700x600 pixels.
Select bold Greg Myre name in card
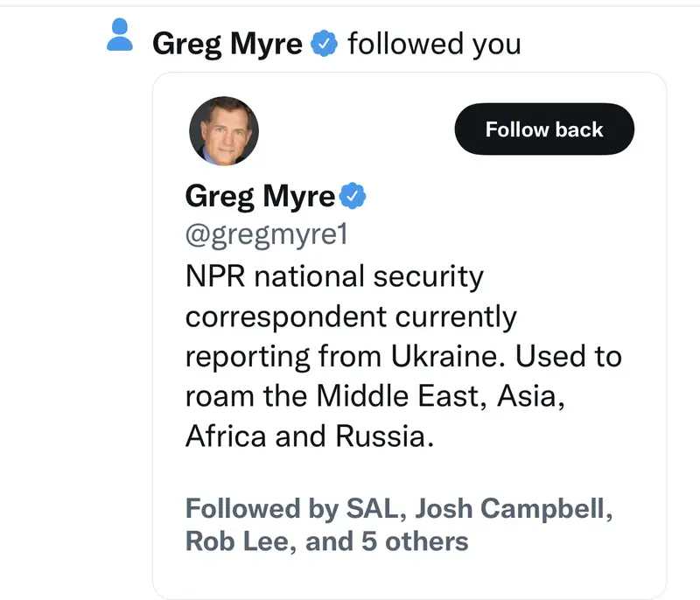(260, 197)
